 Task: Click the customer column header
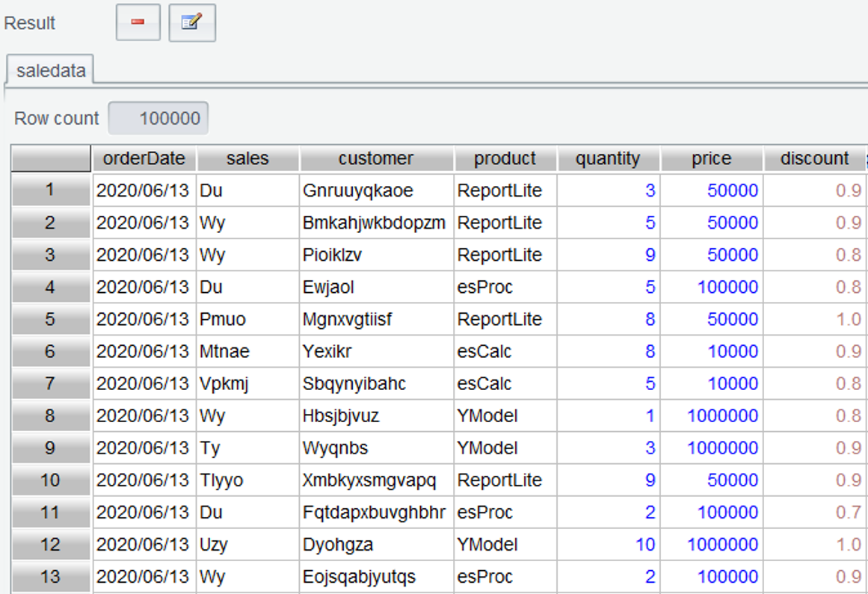(375, 158)
